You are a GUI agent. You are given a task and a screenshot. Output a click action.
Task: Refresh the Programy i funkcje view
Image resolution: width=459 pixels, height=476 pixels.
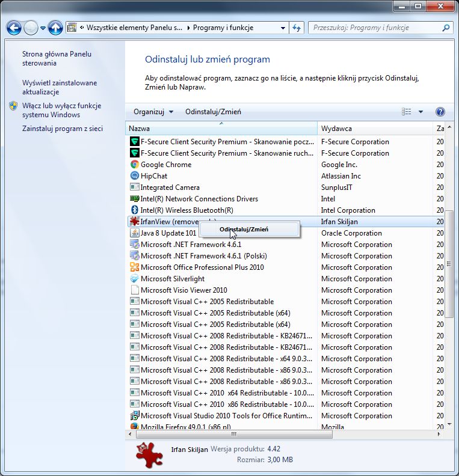(297, 28)
